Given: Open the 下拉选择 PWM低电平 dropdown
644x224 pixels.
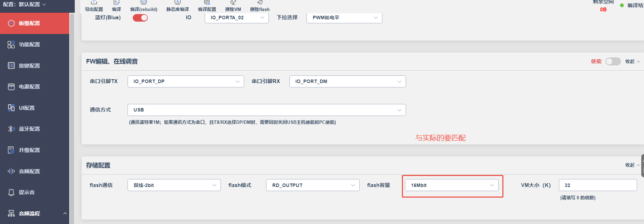Looking at the screenshot, I should (344, 17).
